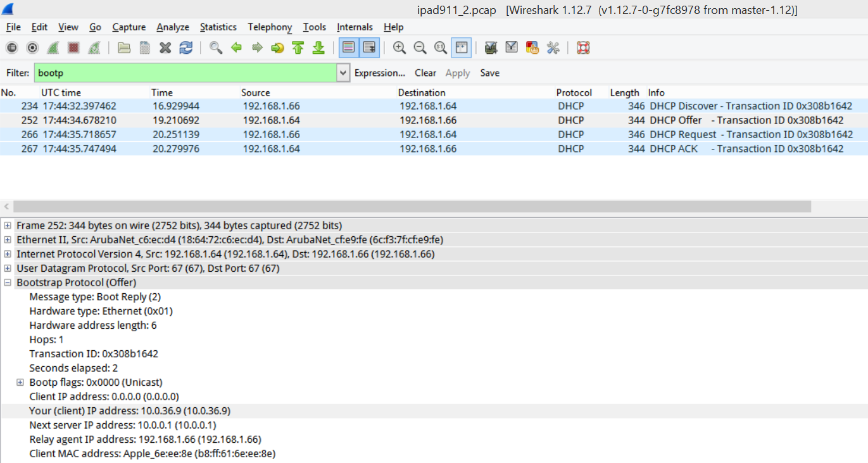Screen dimensions: 868x463
Task: Find a packet with magnifier icon
Action: pyautogui.click(x=216, y=48)
